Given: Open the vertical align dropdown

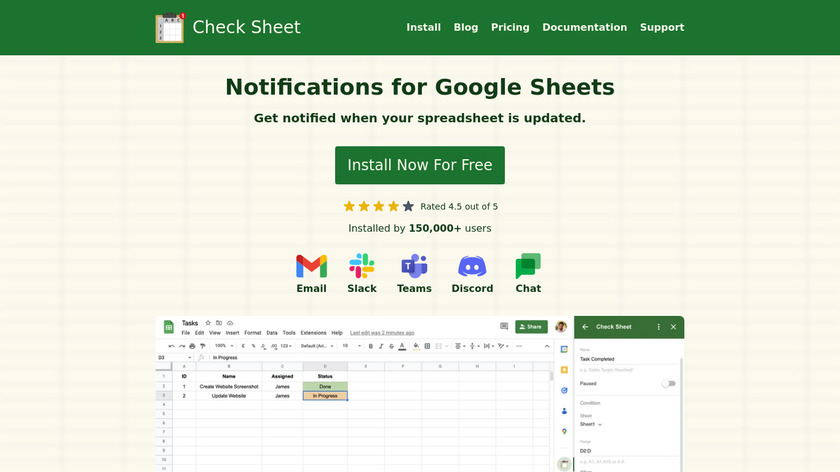Looking at the screenshot, I should [x=474, y=346].
